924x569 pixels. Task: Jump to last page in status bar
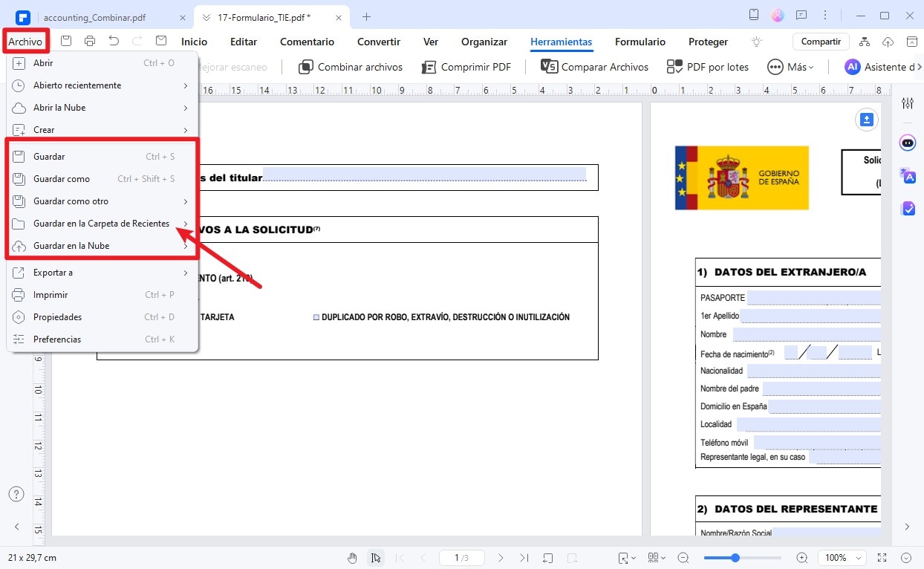point(524,558)
